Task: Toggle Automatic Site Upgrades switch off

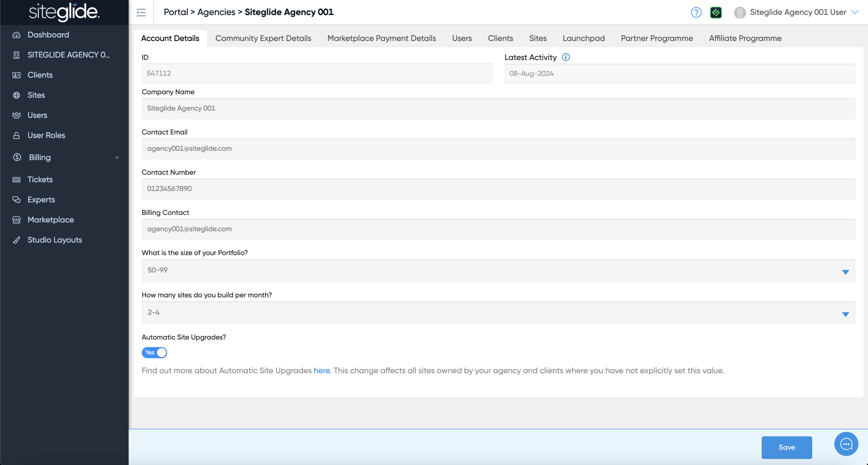Action: (x=154, y=352)
